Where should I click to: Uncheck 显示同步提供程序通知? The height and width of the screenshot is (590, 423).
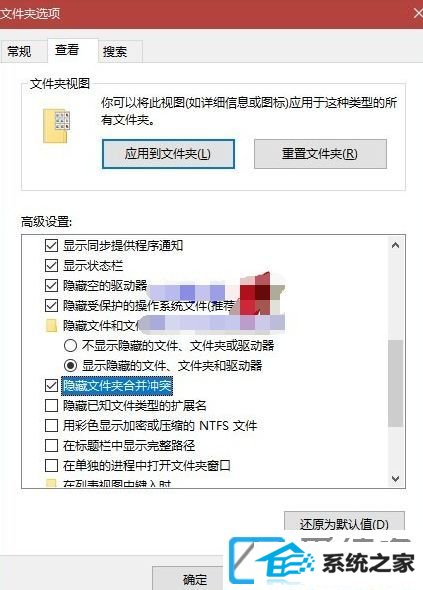(51, 246)
